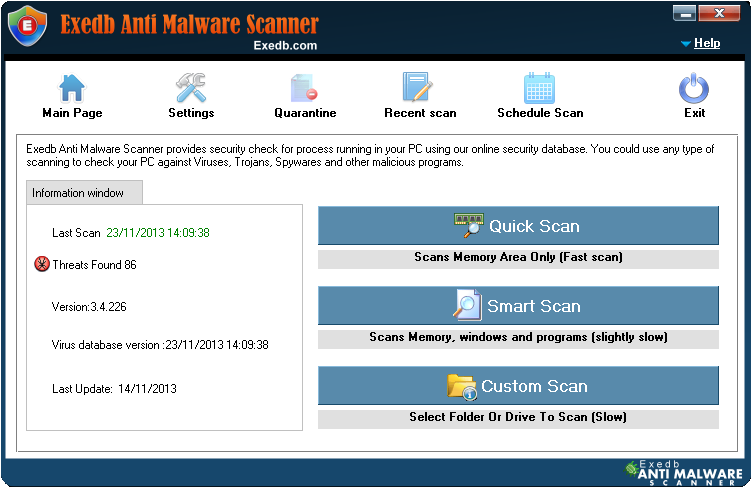751x487 pixels.
Task: Click the last scan date 23/11/2013 14:09:38
Action: [158, 233]
